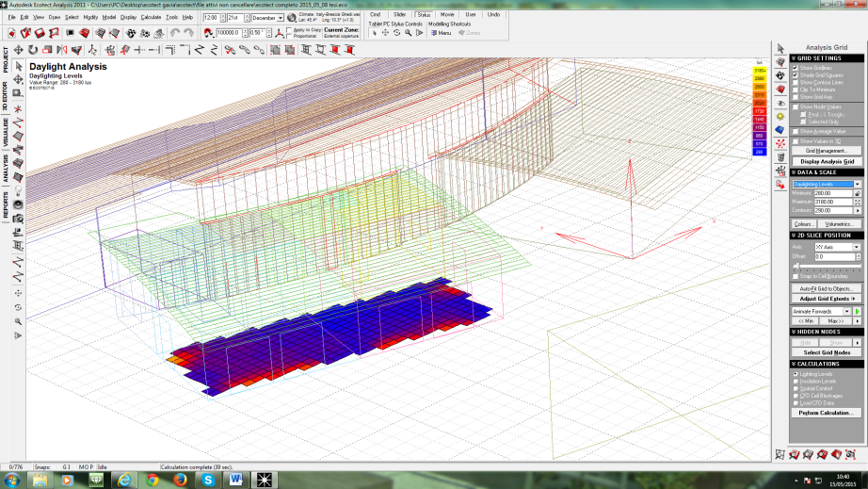
Task: Click the Maximum value input field
Action: click(x=833, y=201)
